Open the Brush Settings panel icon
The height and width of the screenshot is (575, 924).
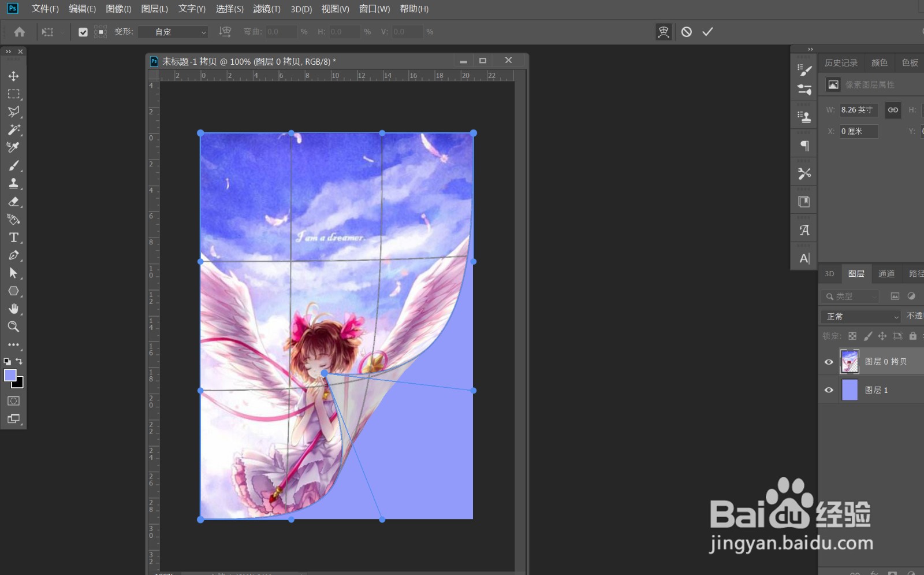(x=804, y=70)
